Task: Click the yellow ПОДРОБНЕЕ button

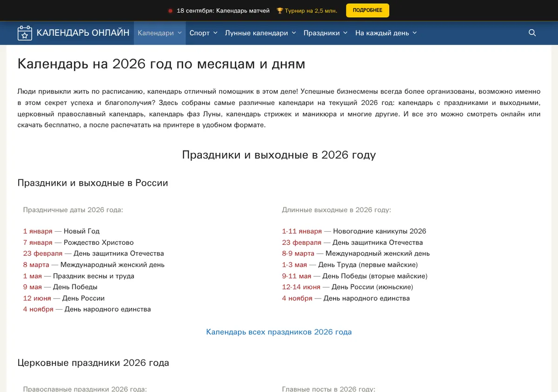Action: pyautogui.click(x=367, y=10)
